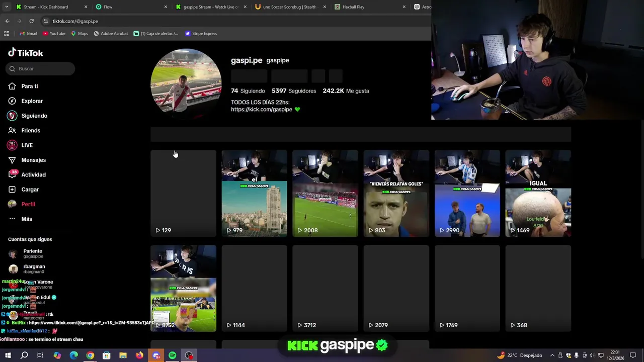
Task: Open the tab search dropdown arrow
Action: pyautogui.click(x=7, y=7)
